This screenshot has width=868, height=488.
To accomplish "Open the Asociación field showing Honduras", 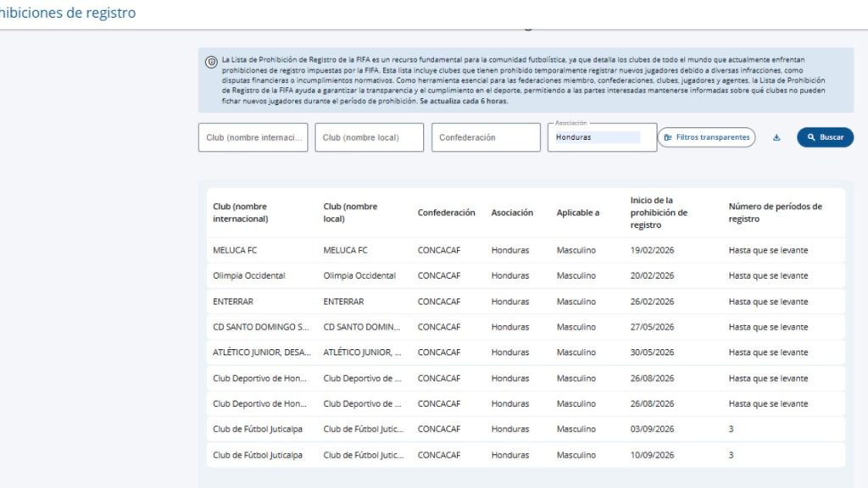I will tap(603, 137).
